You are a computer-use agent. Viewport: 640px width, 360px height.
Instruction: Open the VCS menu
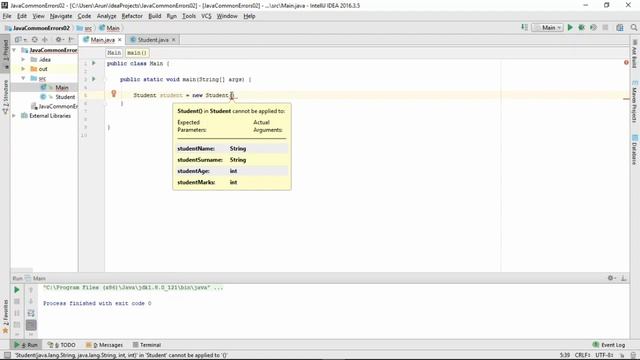coord(206,16)
